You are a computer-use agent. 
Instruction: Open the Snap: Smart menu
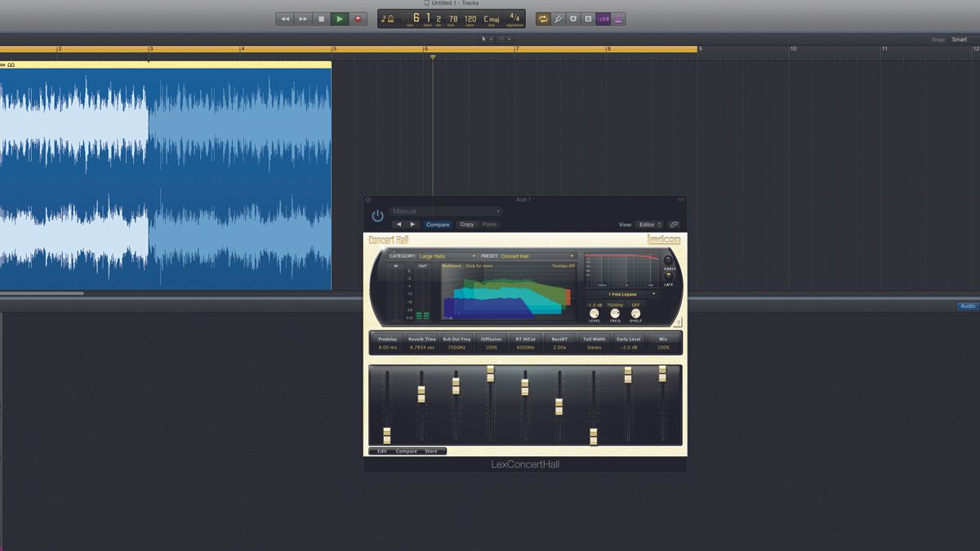(960, 38)
